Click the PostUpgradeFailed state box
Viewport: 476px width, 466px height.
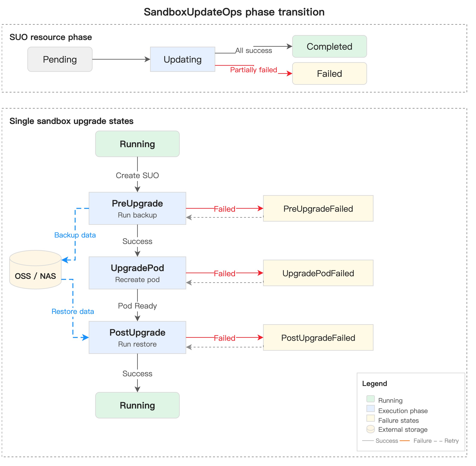pos(318,338)
